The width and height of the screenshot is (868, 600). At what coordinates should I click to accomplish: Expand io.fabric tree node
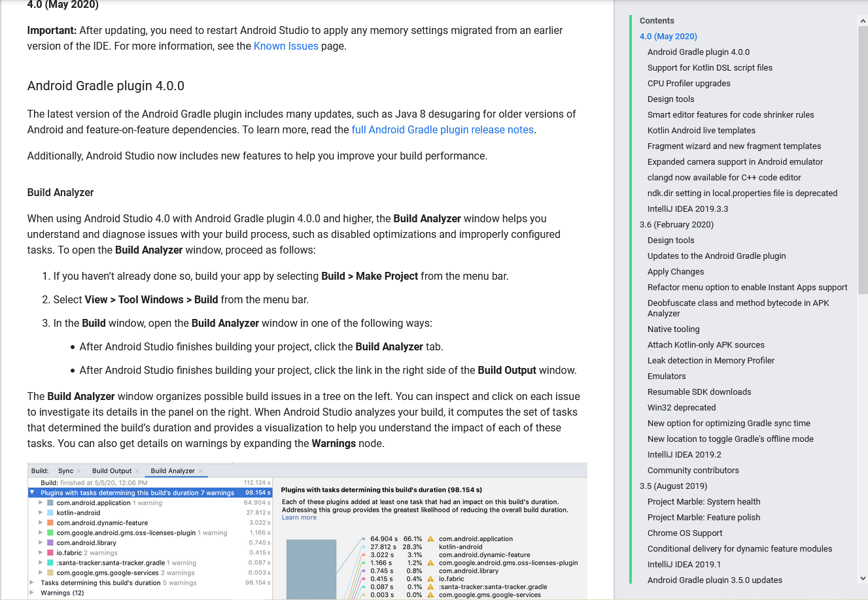click(x=41, y=553)
